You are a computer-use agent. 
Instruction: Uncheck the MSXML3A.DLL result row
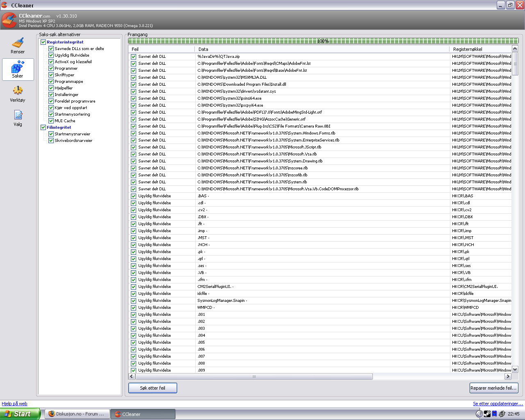click(133, 78)
